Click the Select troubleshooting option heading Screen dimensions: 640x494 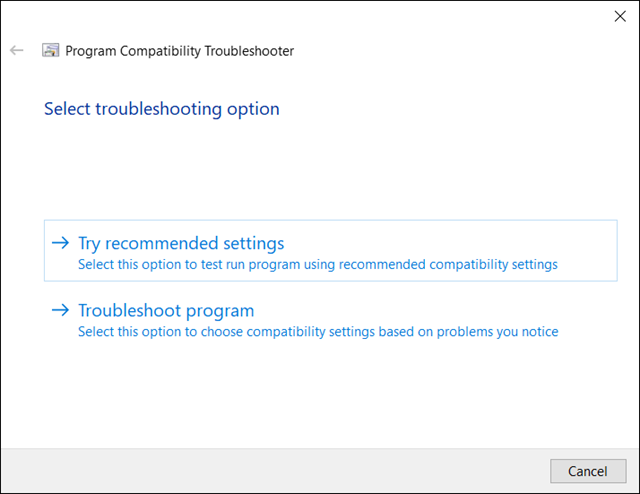(162, 109)
